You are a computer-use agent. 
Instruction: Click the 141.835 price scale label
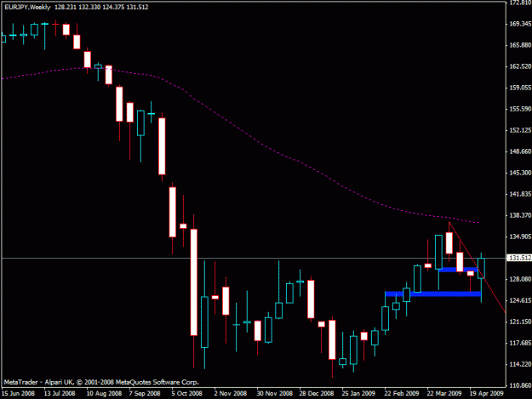(x=520, y=194)
